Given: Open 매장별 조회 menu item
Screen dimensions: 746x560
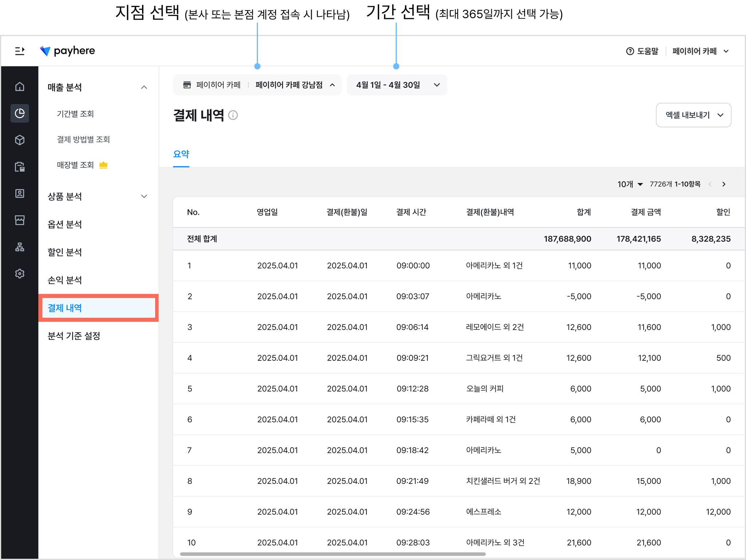Looking at the screenshot, I should (75, 165).
